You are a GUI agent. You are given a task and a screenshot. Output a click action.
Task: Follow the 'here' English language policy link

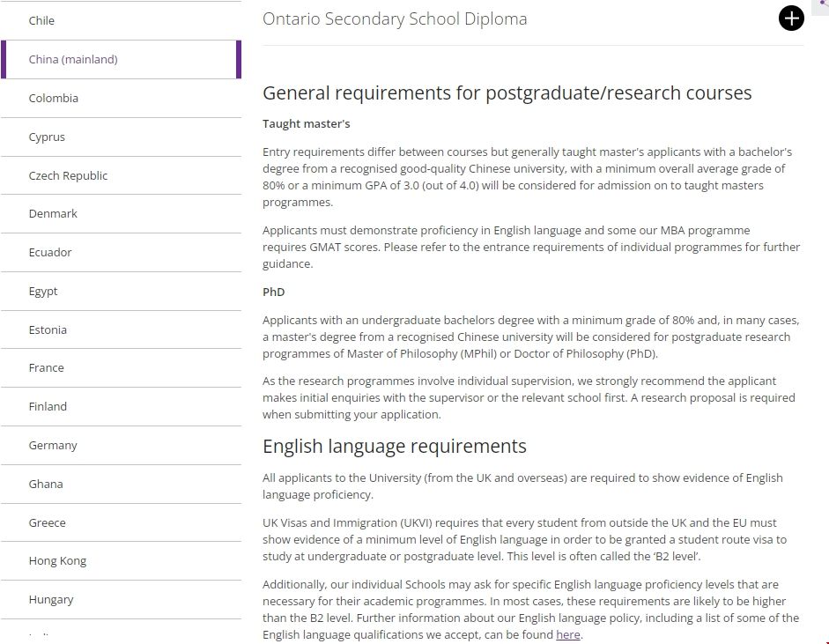pyautogui.click(x=567, y=634)
